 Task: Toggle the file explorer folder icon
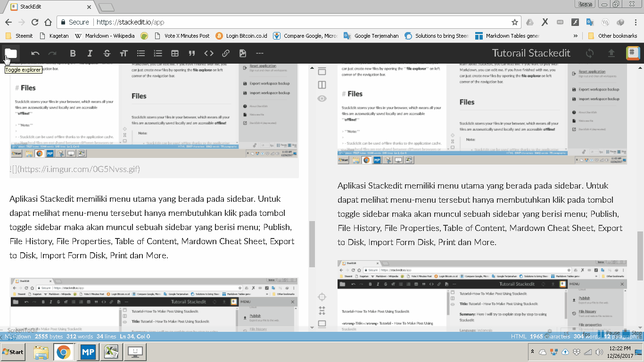click(x=10, y=53)
